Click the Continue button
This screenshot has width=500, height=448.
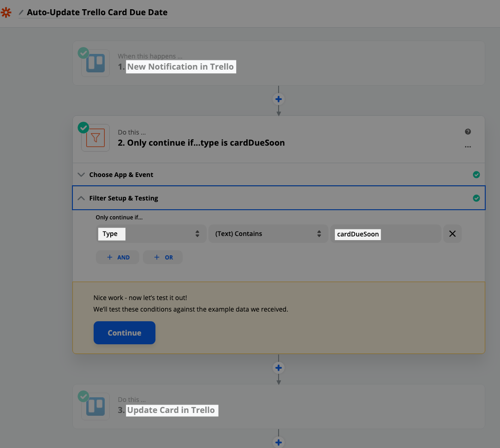(x=125, y=333)
